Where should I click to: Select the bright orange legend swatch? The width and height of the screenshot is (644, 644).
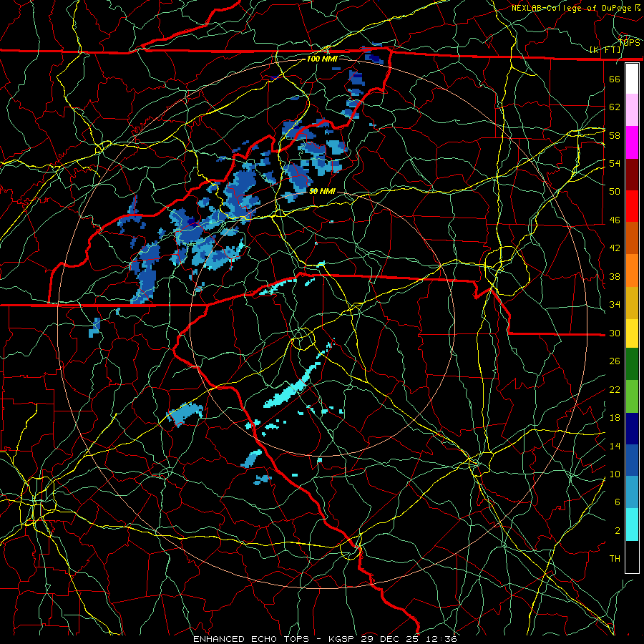[x=632, y=270]
